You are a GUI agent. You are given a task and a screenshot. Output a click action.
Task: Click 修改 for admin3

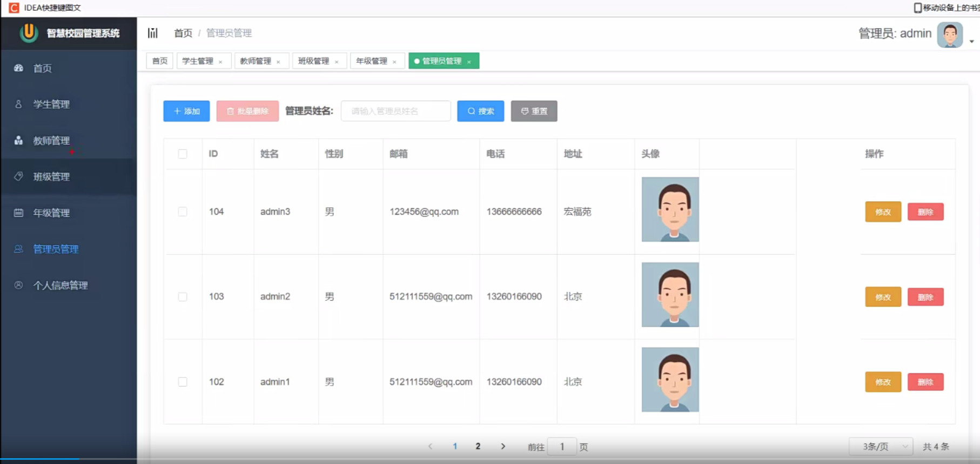(x=883, y=212)
